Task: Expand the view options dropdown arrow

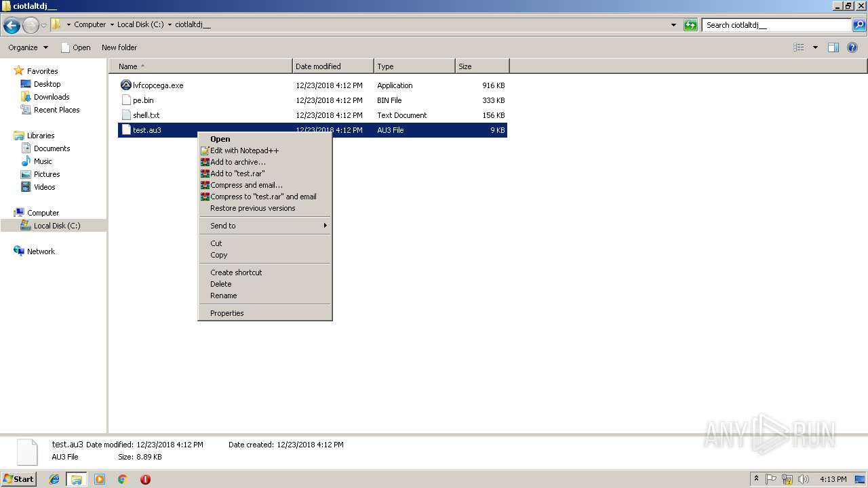Action: tap(815, 47)
